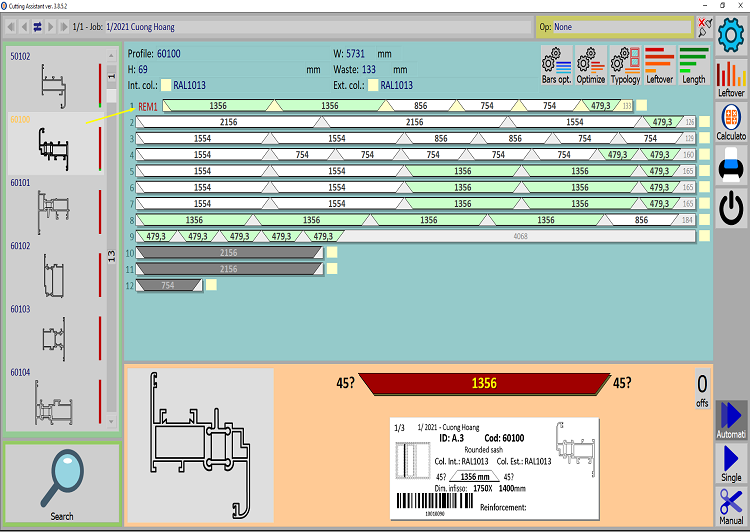Select the gray 2156 piece in bar 10
750x532 pixels.
pos(229,252)
